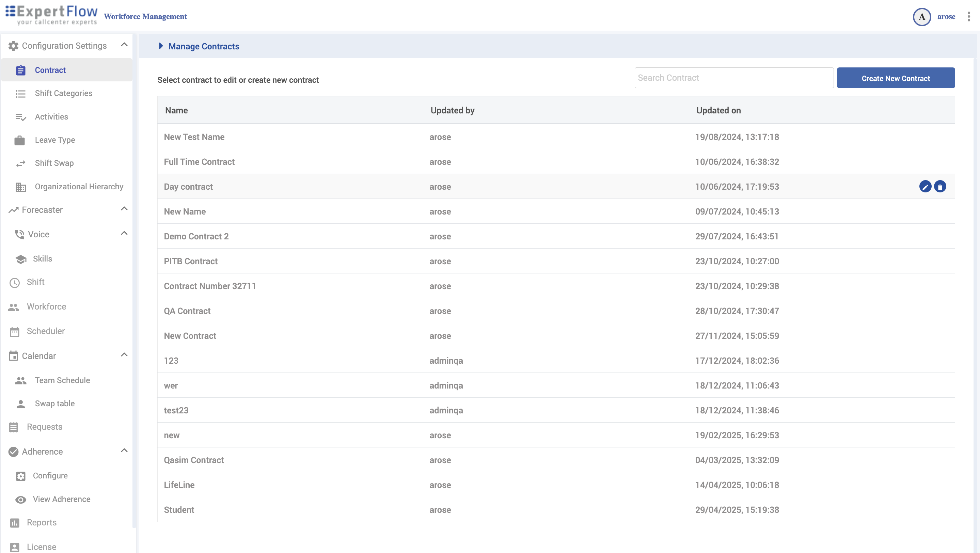Collapse the Configuration Settings section
980x553 pixels.
coord(124,45)
